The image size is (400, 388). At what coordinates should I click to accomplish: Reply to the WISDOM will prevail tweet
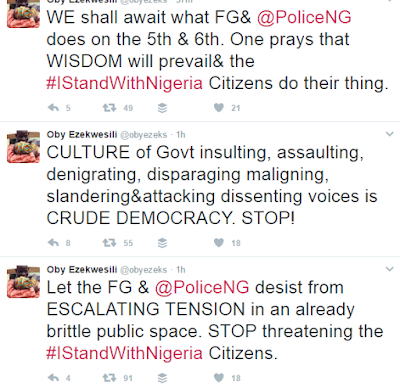pos(53,108)
